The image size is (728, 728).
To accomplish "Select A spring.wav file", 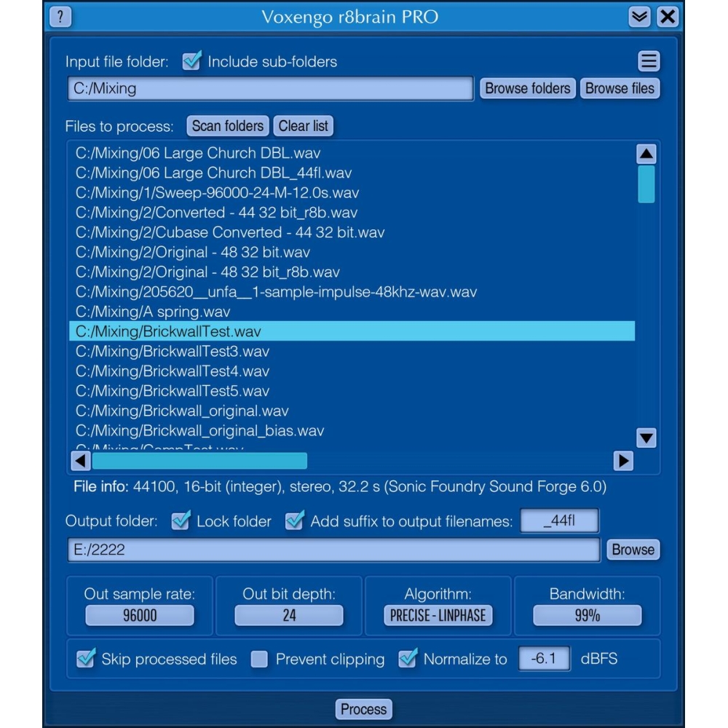I will coord(352,312).
